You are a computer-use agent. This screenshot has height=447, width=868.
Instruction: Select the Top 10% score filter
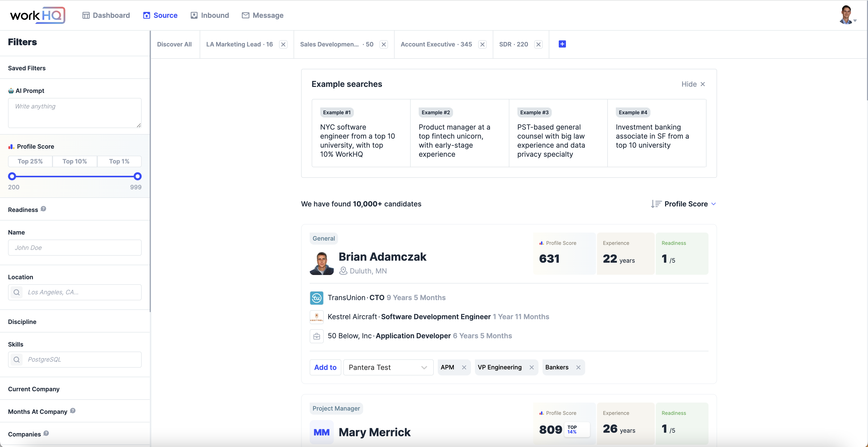point(74,161)
